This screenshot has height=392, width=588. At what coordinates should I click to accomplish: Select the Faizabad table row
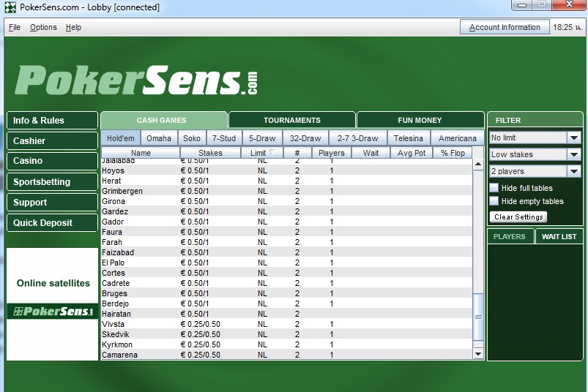[x=286, y=252]
